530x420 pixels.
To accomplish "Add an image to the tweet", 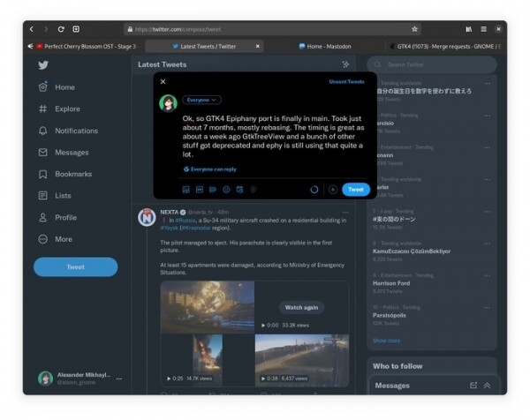I will (186, 189).
